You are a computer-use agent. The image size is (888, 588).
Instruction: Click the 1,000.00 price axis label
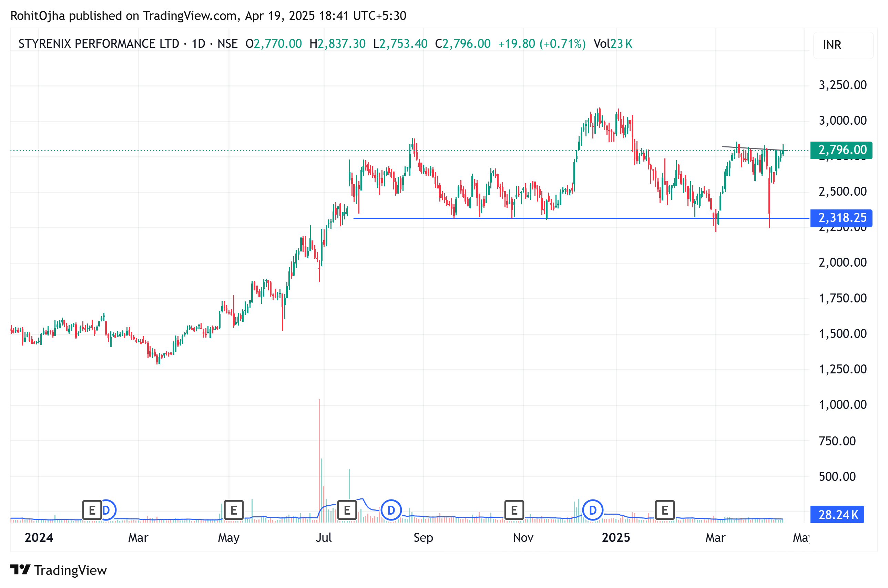tap(843, 405)
